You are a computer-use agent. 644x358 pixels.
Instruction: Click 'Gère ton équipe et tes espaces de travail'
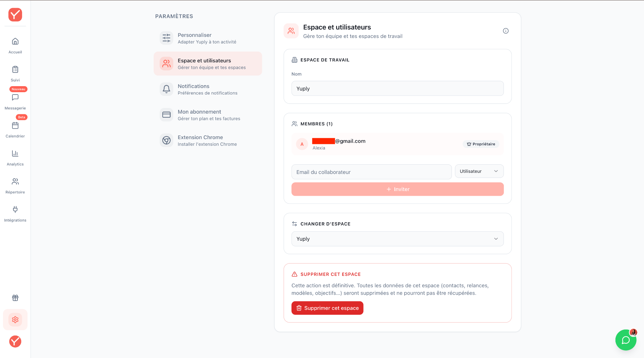coord(353,36)
